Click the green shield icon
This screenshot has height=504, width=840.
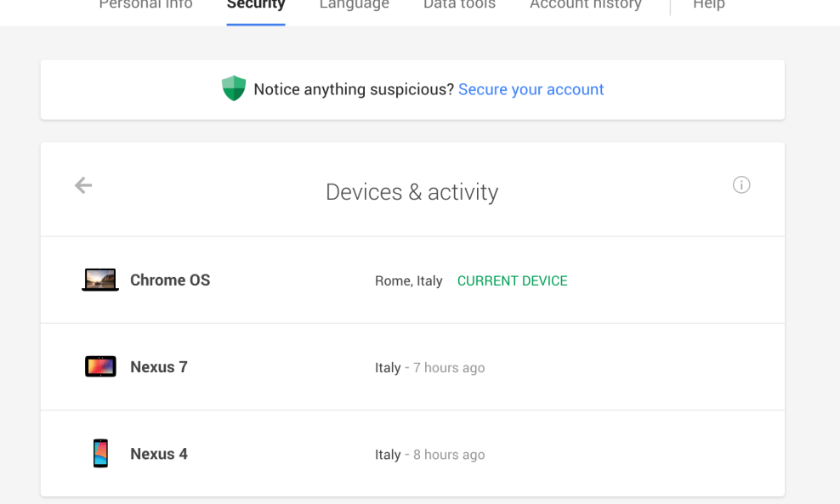234,88
